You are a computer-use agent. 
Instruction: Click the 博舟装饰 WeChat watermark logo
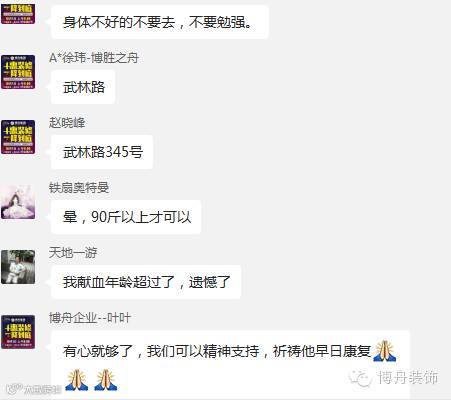point(393,378)
